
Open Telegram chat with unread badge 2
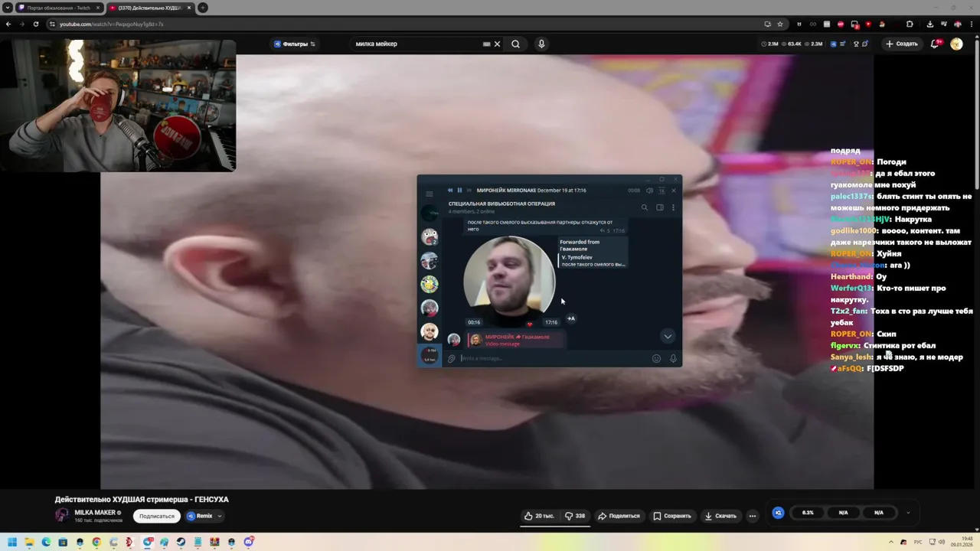pos(430,236)
